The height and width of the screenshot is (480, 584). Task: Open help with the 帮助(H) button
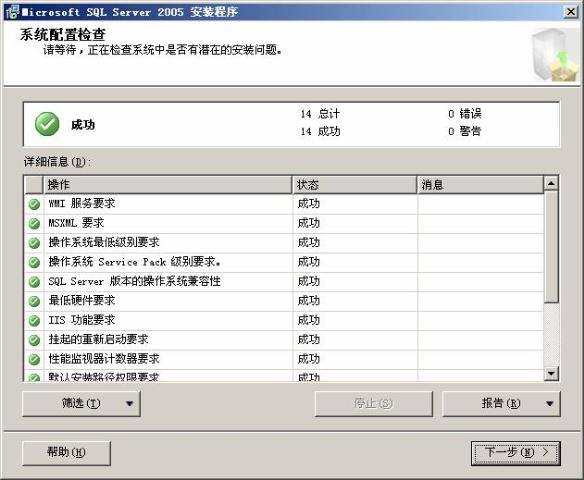click(x=66, y=453)
